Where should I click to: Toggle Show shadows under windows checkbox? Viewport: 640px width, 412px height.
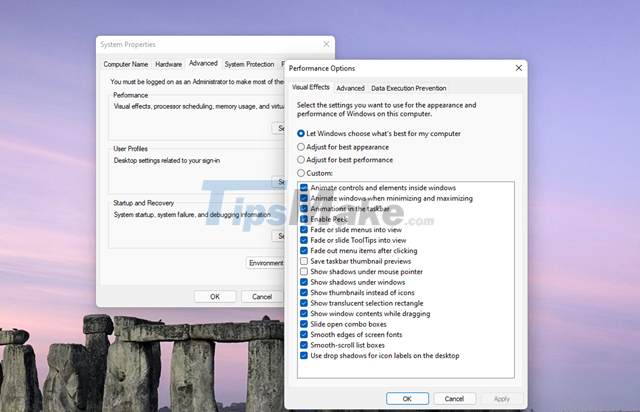[x=304, y=282]
